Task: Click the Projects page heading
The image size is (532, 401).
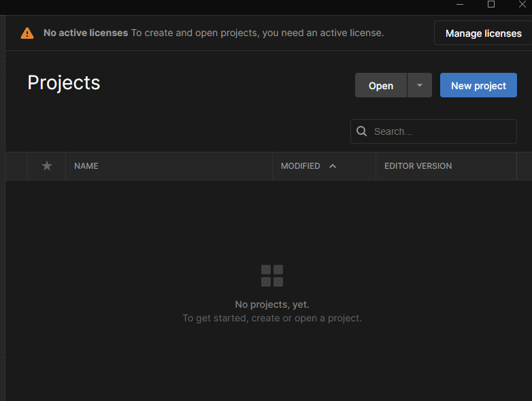Action: coord(64,82)
